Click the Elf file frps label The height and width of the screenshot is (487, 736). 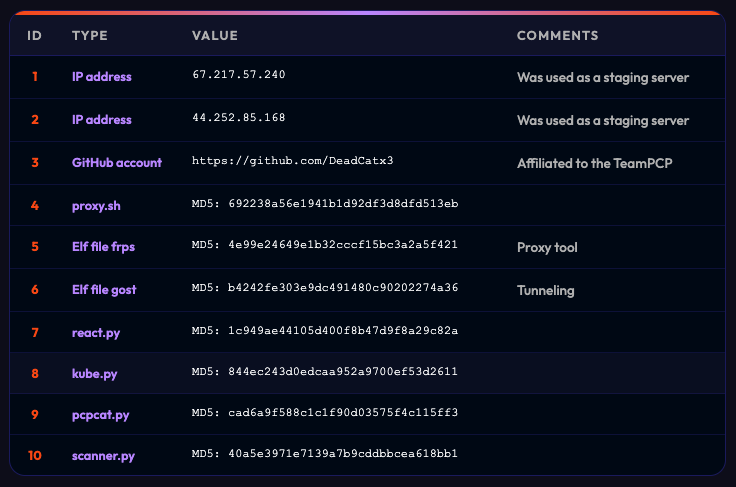click(x=104, y=247)
